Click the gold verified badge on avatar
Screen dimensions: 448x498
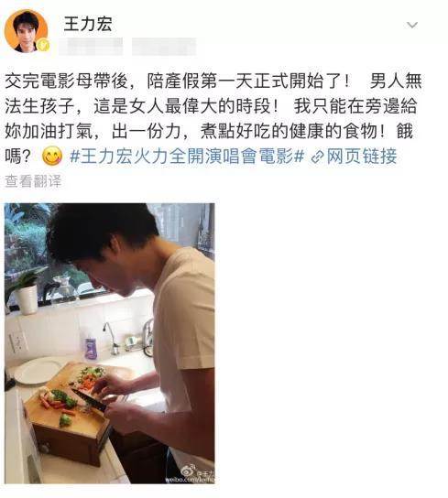(43, 45)
